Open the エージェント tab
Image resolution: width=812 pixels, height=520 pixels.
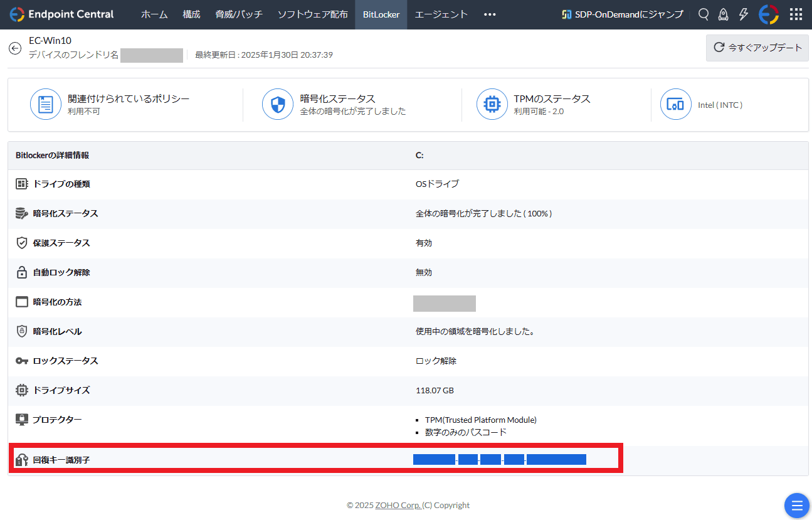pos(441,14)
